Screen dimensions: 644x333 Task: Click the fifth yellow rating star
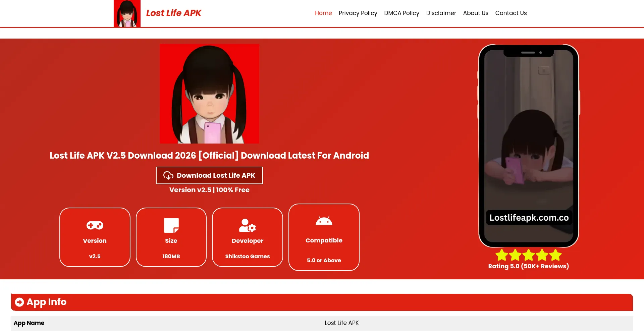pyautogui.click(x=555, y=255)
